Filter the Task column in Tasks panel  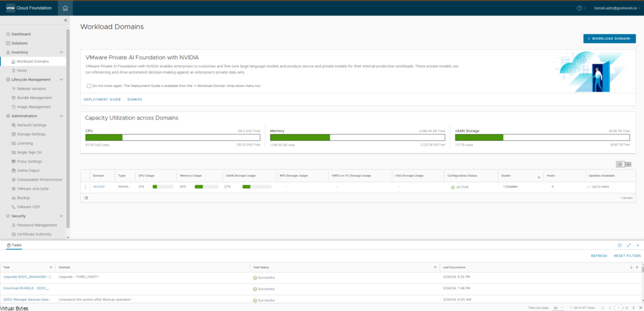pyautogui.click(x=51, y=267)
